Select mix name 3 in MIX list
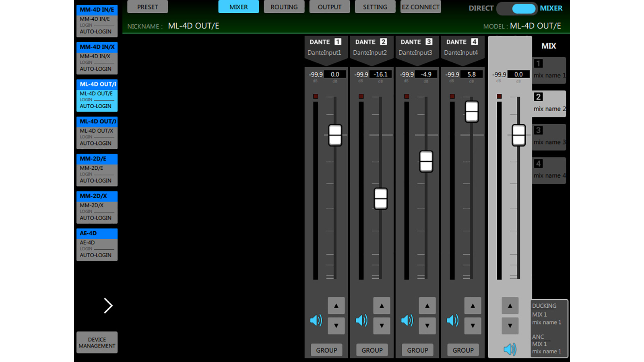The width and height of the screenshot is (644, 362). pyautogui.click(x=549, y=137)
